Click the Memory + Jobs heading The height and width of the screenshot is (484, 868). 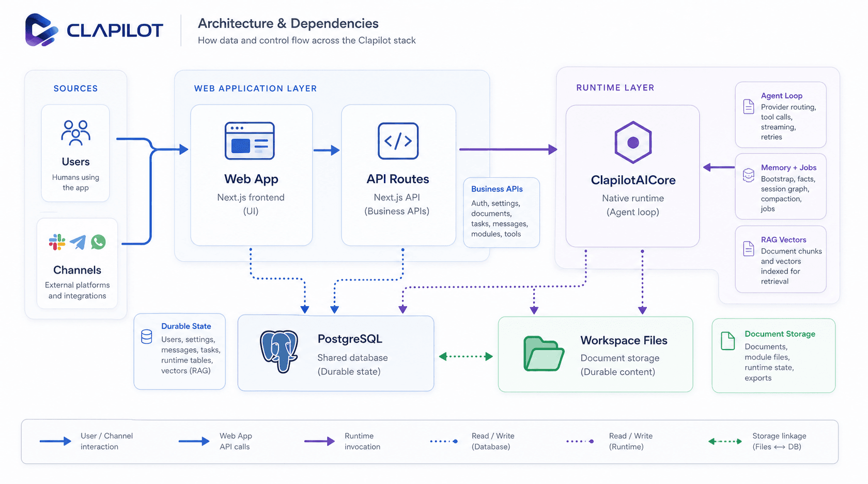coord(789,168)
